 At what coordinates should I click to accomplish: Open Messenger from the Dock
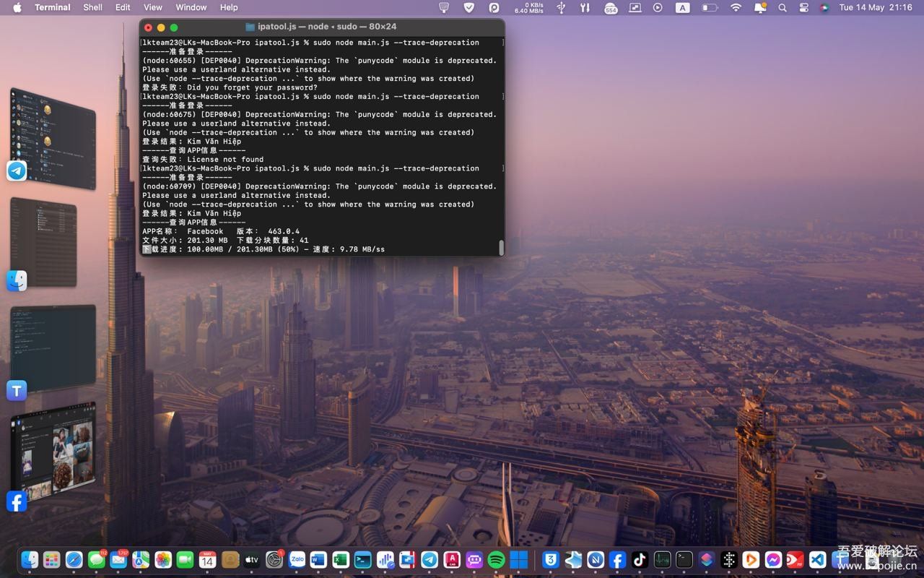tap(773, 559)
